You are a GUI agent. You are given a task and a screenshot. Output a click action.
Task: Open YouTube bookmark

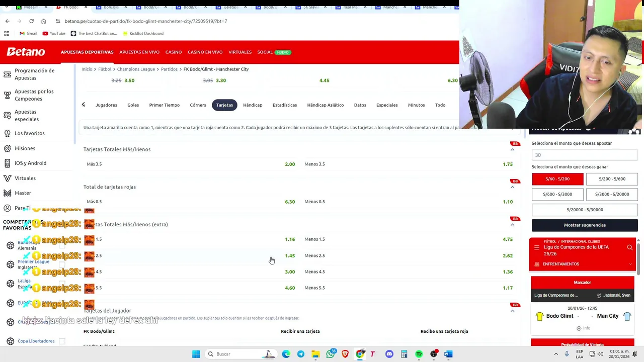[x=54, y=34]
